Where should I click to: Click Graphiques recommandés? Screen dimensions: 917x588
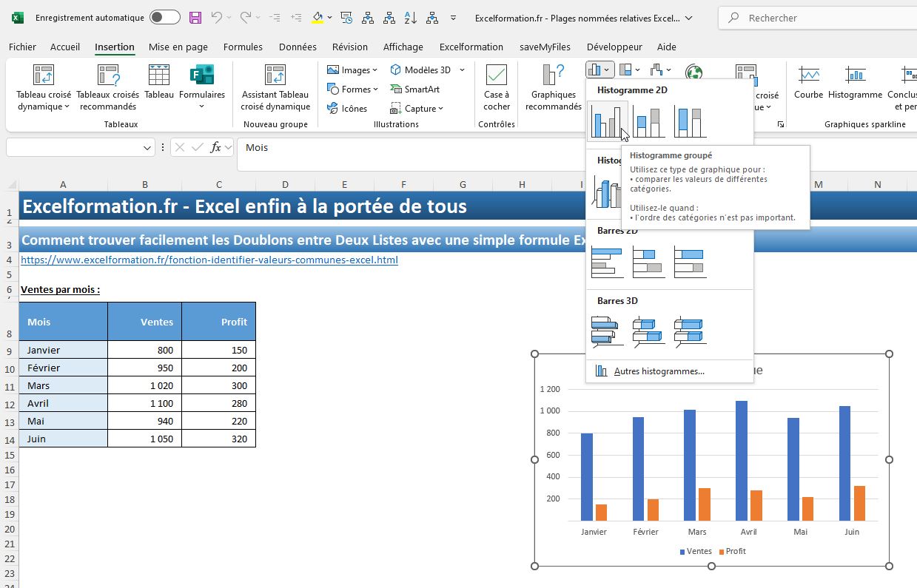click(554, 87)
